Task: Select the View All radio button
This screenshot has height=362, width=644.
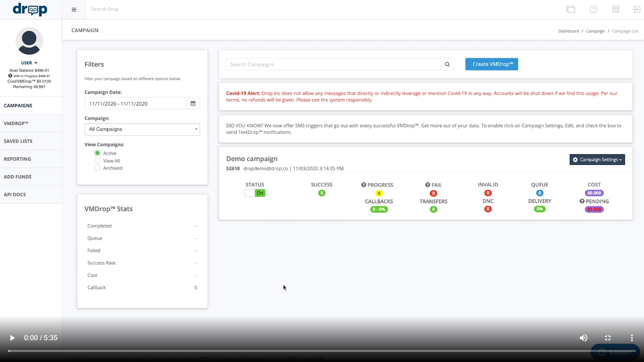Action: tap(97, 161)
